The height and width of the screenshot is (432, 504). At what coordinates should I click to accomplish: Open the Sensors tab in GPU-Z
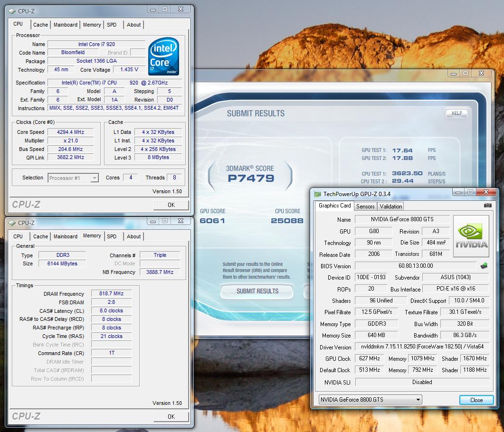pyautogui.click(x=365, y=207)
